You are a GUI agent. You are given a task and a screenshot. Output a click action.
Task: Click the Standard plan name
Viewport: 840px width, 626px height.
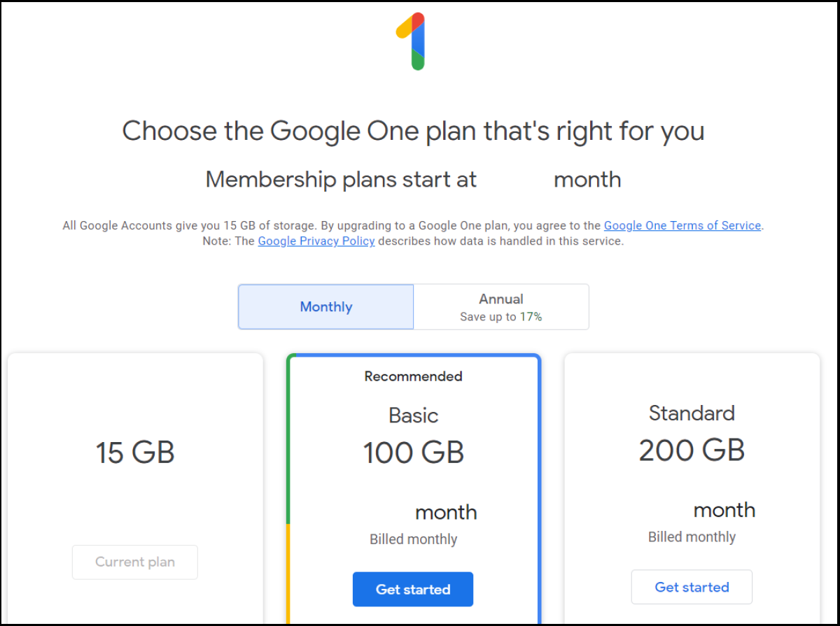point(692,413)
